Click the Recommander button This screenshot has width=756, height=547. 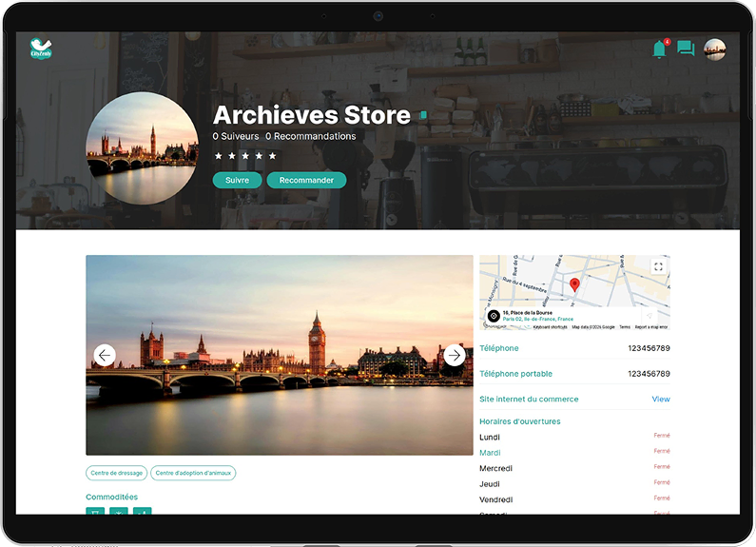point(306,180)
